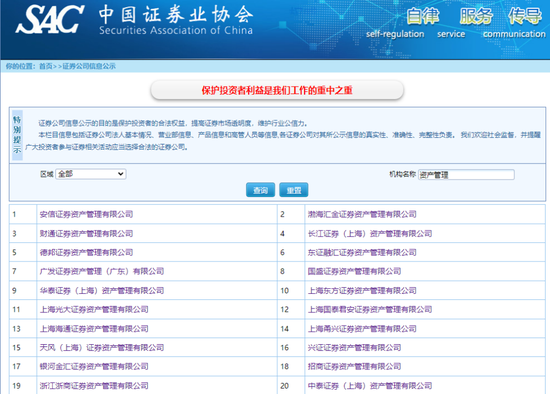Click the 特别提示 side label
The image size is (550, 394).
coord(17,135)
